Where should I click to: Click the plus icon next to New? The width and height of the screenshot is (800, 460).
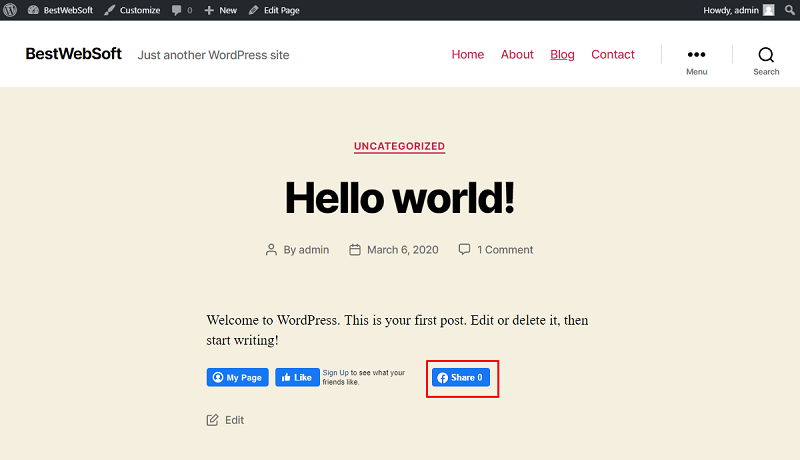point(209,10)
